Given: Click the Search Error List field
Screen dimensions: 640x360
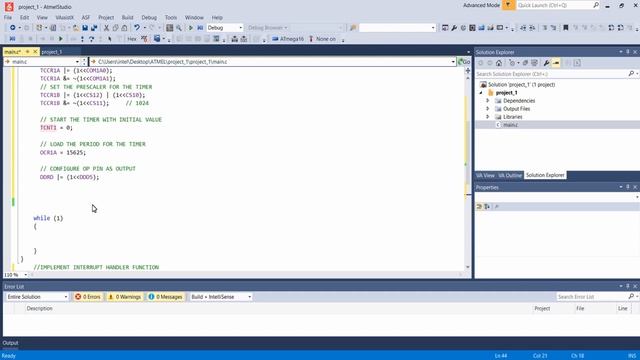Looking at the screenshot, I should click(x=592, y=297).
